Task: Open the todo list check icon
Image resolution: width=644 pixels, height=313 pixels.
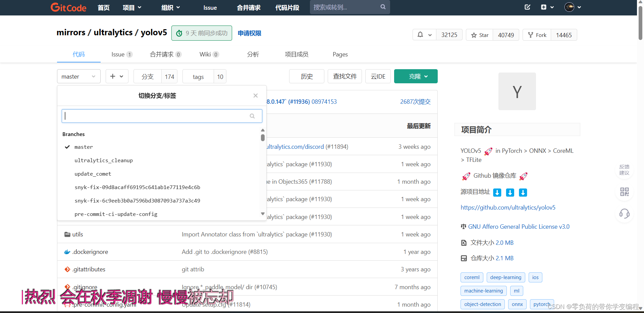Action: [x=527, y=7]
